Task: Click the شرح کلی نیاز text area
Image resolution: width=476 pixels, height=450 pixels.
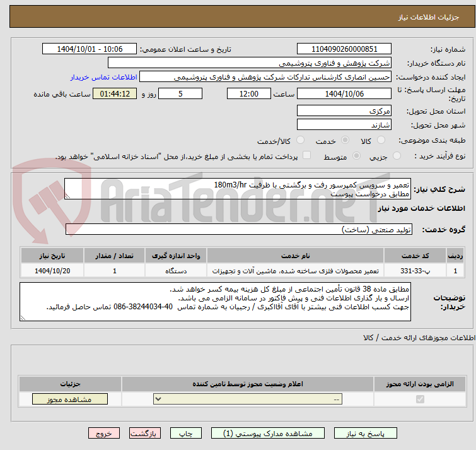Action: click(x=238, y=189)
